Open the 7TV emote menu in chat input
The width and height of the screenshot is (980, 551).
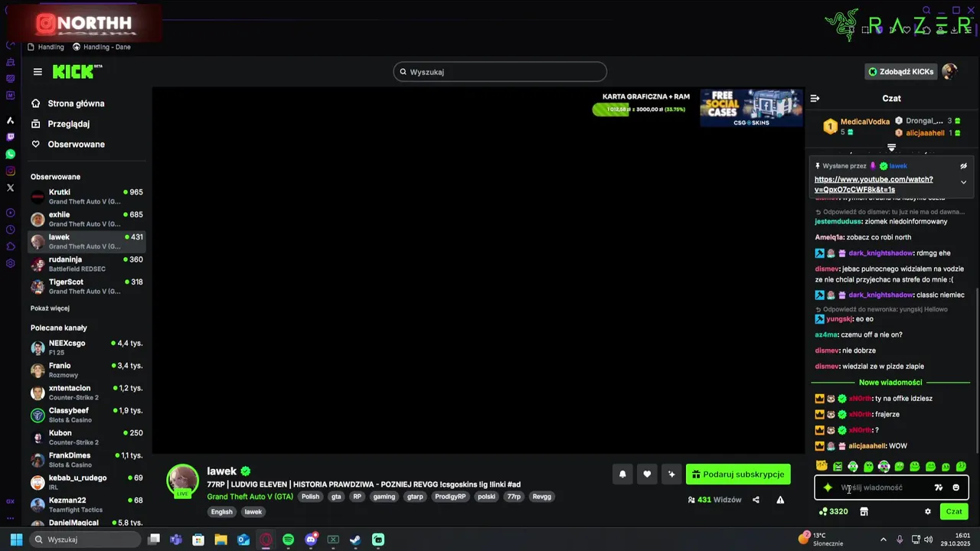pyautogui.click(x=939, y=487)
